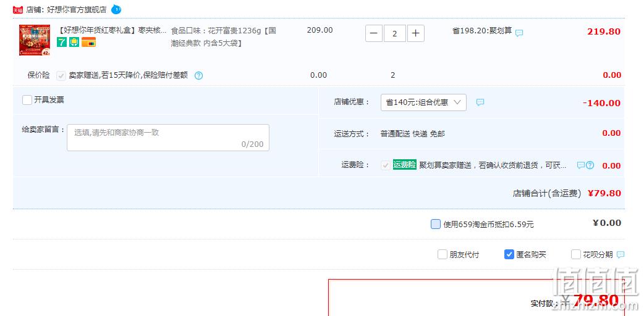This screenshot has height=316, width=644.
Task: Click the orange credit card badge
Action: [88, 42]
